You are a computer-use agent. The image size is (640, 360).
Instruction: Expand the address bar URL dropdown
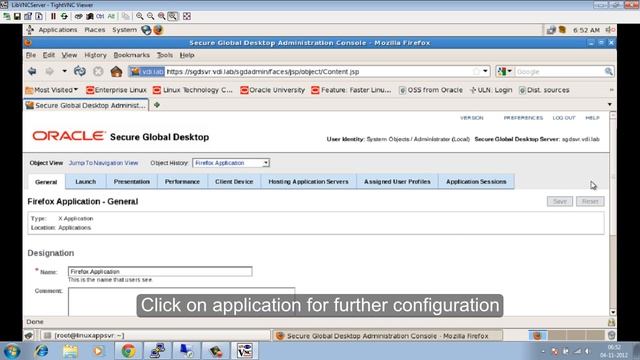[485, 71]
